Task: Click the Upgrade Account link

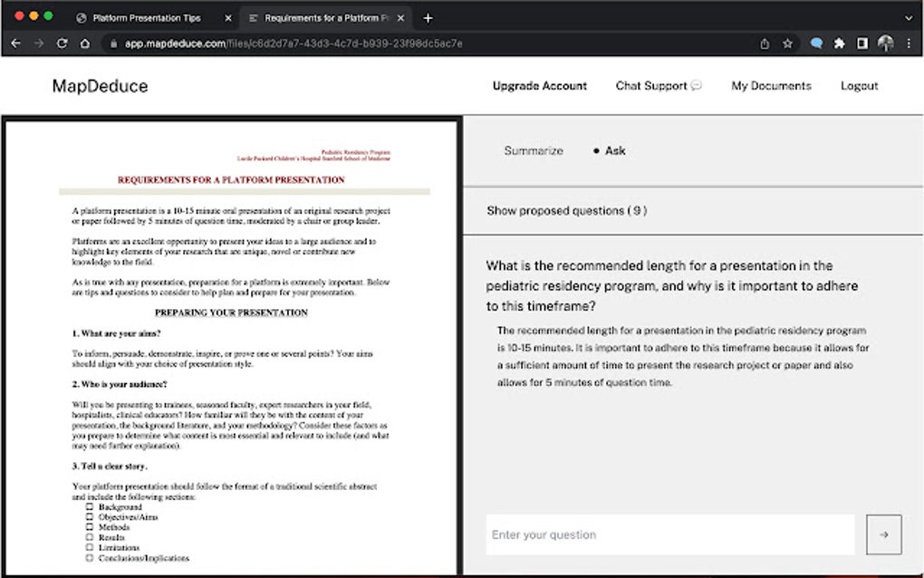Action: point(539,85)
